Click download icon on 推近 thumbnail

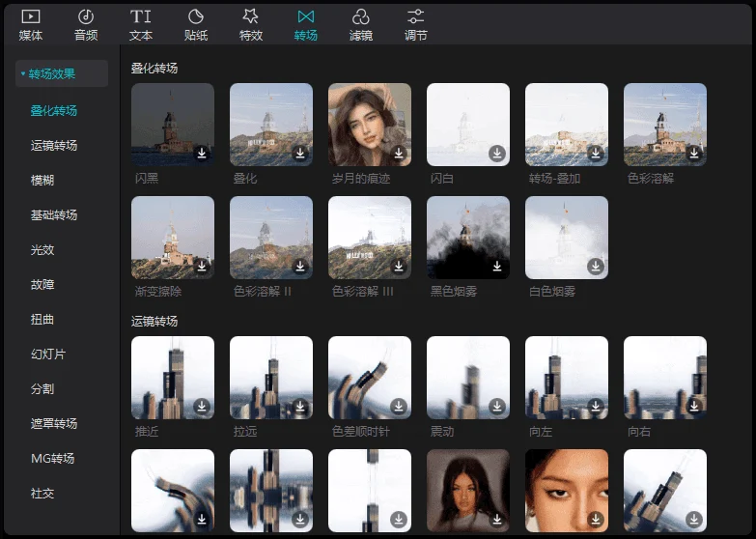coord(202,406)
